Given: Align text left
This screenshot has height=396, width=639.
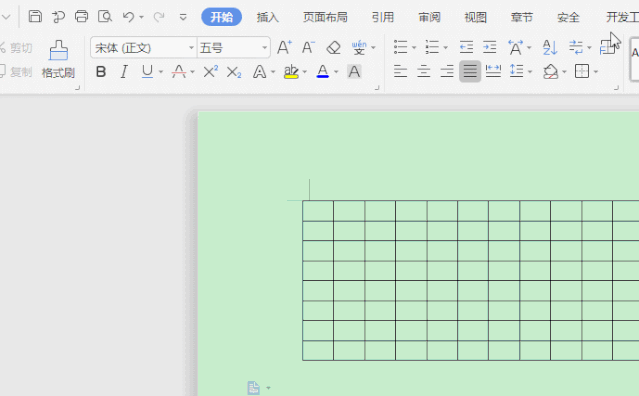Looking at the screenshot, I should pyautogui.click(x=401, y=72).
